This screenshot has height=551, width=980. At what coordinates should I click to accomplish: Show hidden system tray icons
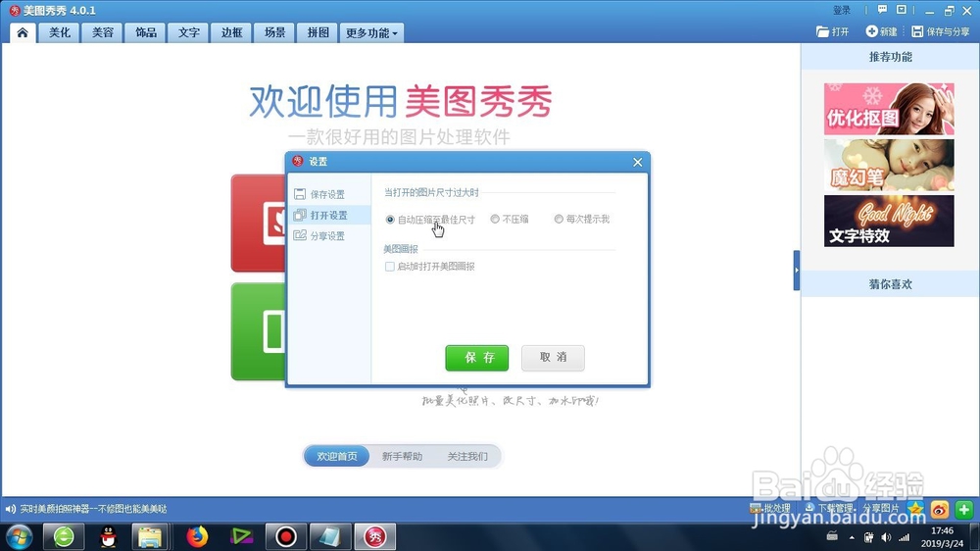pos(852,537)
